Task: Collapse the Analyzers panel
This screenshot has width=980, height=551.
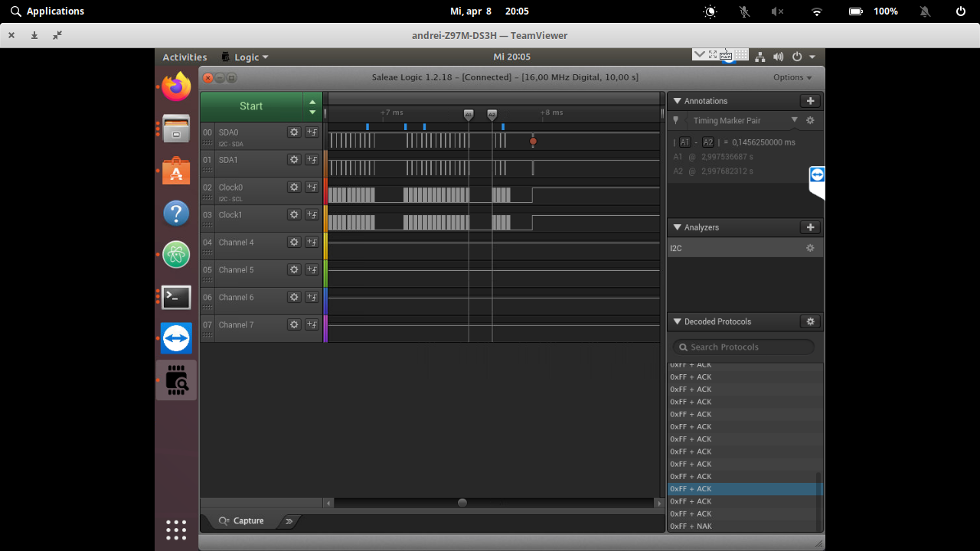Action: click(x=677, y=227)
